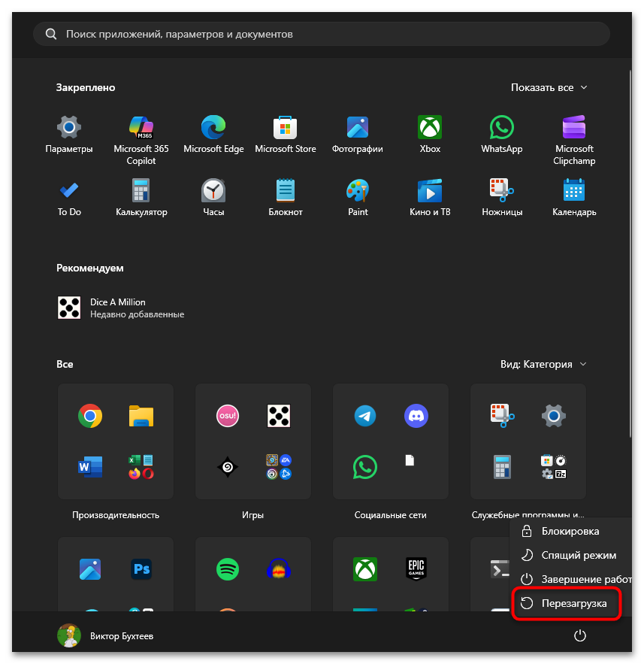This screenshot has height=664, width=644.
Task: Open the pinned Xbox app
Action: pyautogui.click(x=430, y=135)
